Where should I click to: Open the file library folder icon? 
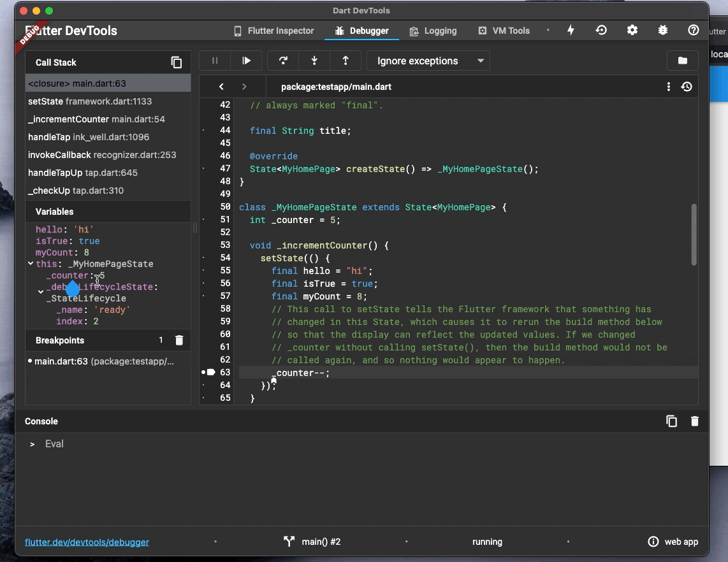click(x=682, y=61)
